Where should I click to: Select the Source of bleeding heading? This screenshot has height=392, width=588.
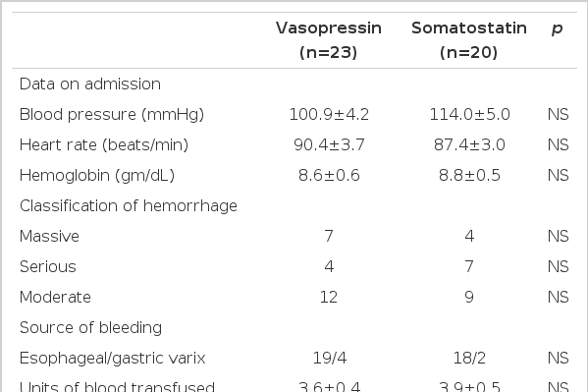[90, 328]
